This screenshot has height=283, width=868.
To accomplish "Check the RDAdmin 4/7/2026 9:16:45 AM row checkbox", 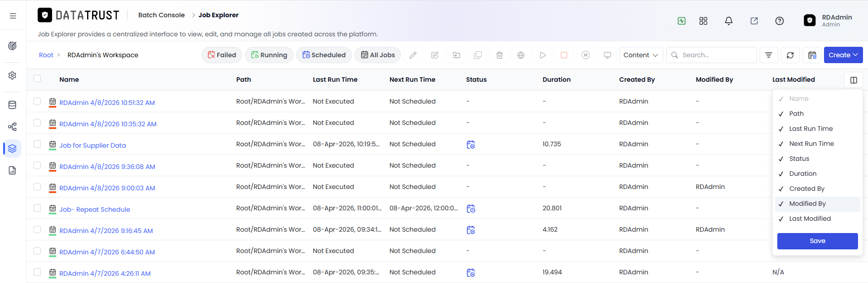I will (37, 229).
